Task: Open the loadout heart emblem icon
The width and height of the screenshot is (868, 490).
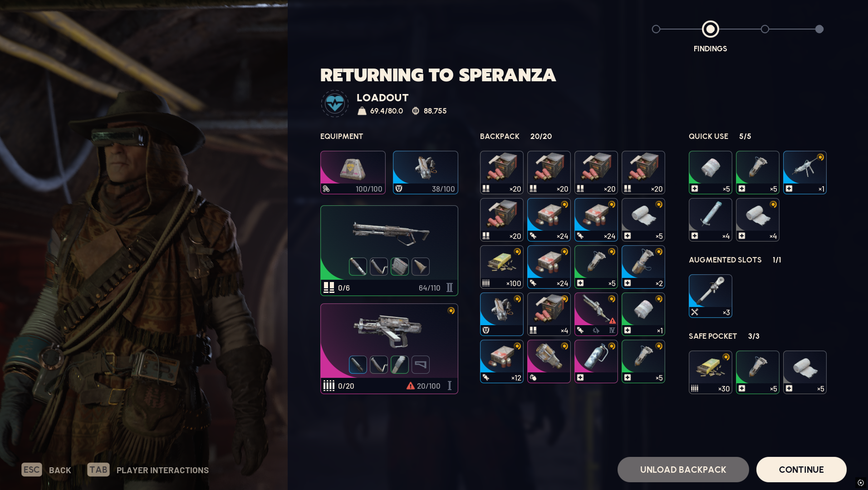Action: coord(335,104)
